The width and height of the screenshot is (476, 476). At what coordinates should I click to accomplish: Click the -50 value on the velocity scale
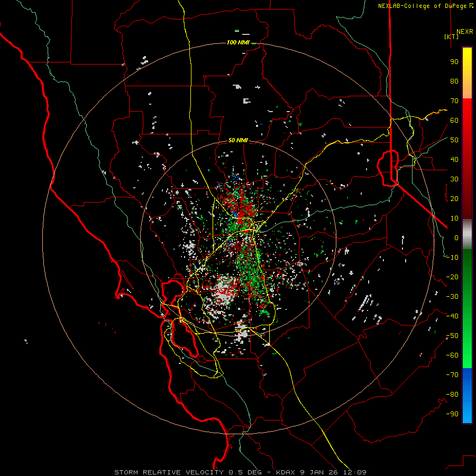coord(452,336)
